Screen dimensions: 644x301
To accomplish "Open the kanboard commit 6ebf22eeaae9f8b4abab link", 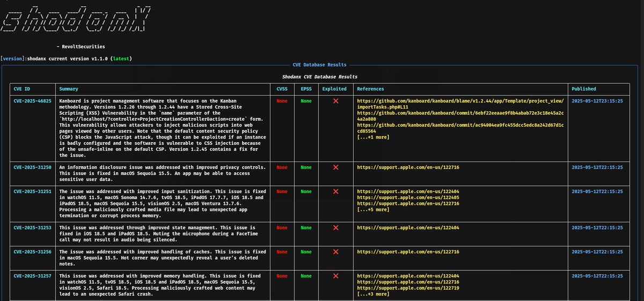I will [x=460, y=116].
